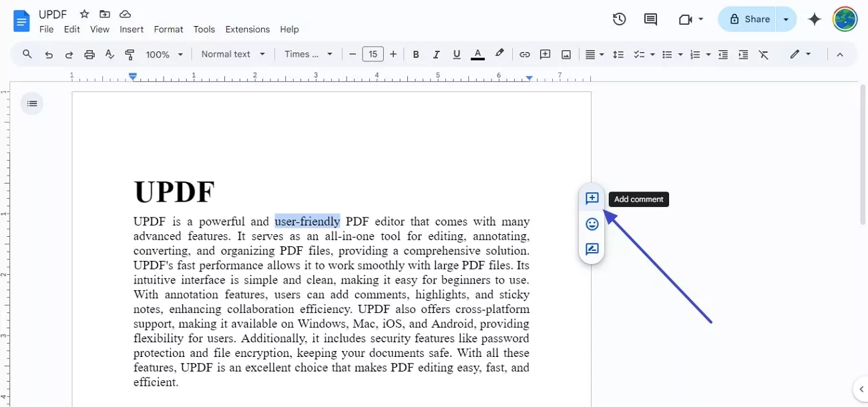Viewport: 868px width, 407px height.
Task: Undo the last action
Action: coord(49,55)
